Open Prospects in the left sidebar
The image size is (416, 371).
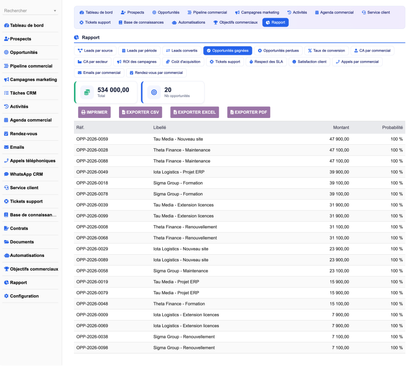click(18, 39)
